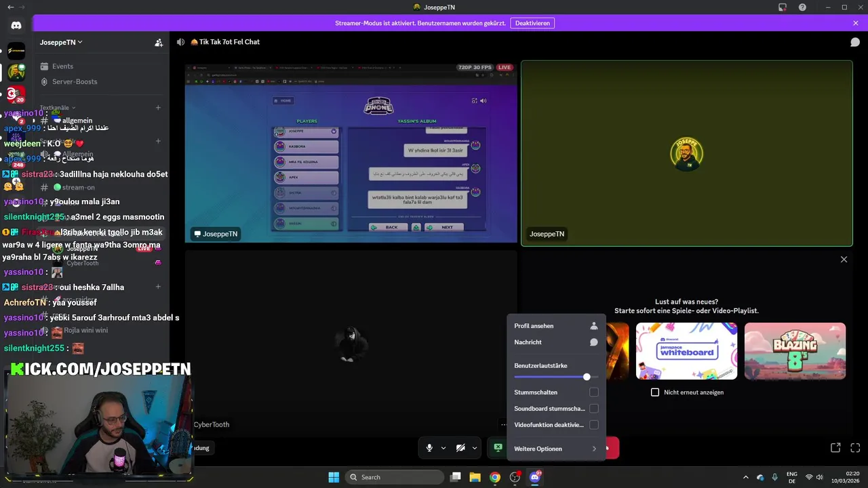Open ENG DE language switcher
Image resolution: width=868 pixels, height=488 pixels.
click(x=792, y=477)
